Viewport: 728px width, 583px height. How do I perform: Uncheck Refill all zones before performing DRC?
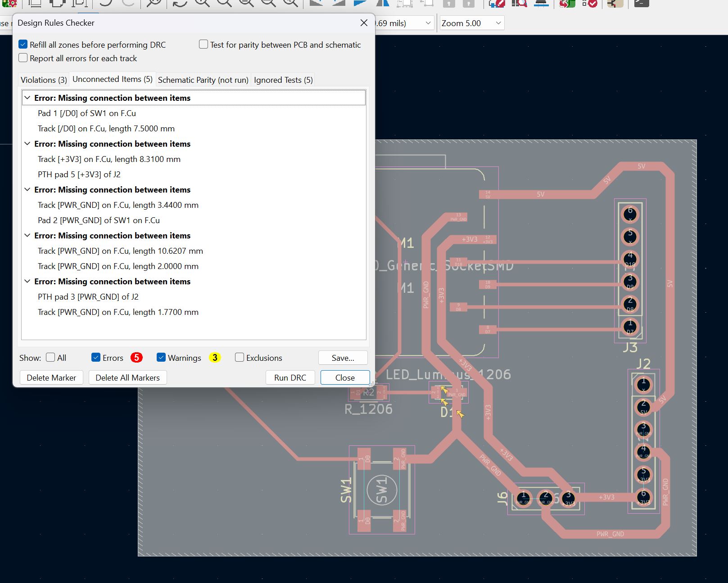(23, 45)
